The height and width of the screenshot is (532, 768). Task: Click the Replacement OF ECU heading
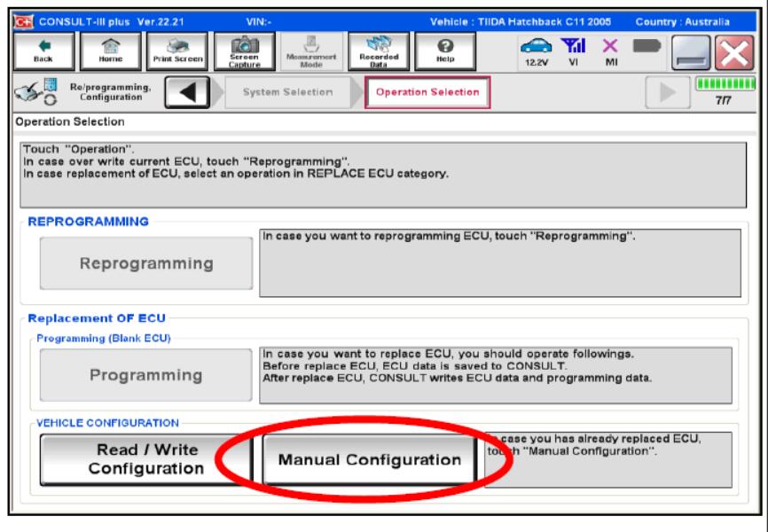tap(97, 318)
